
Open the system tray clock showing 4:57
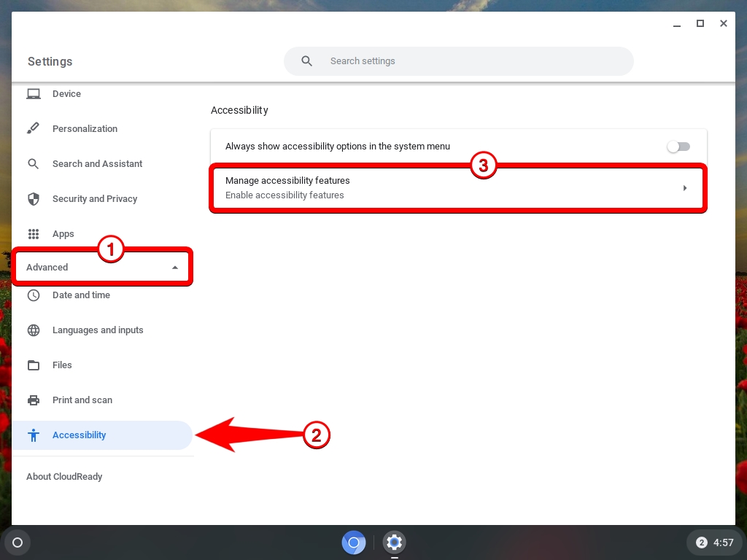pos(723,542)
